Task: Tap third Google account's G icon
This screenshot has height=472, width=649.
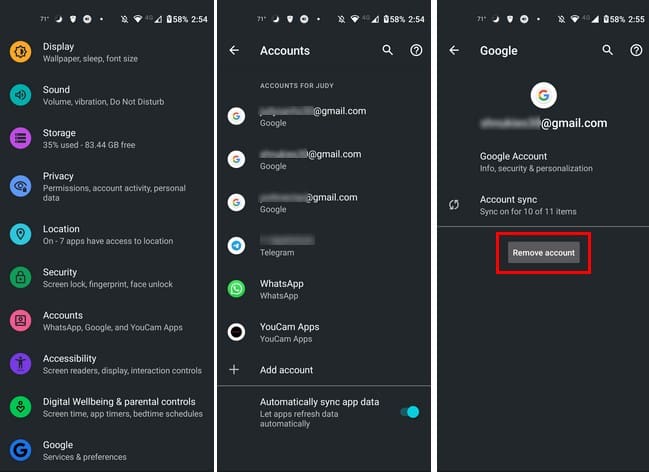Action: coord(236,203)
